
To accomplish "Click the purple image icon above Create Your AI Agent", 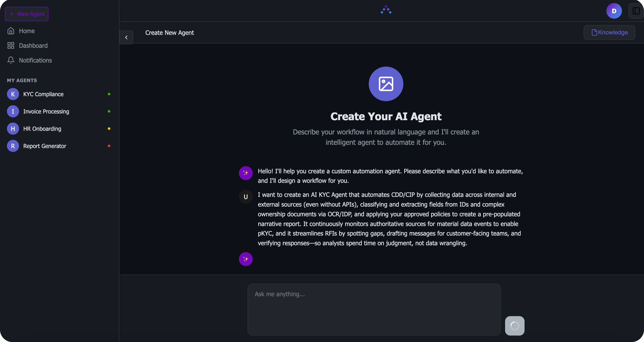I will [386, 84].
